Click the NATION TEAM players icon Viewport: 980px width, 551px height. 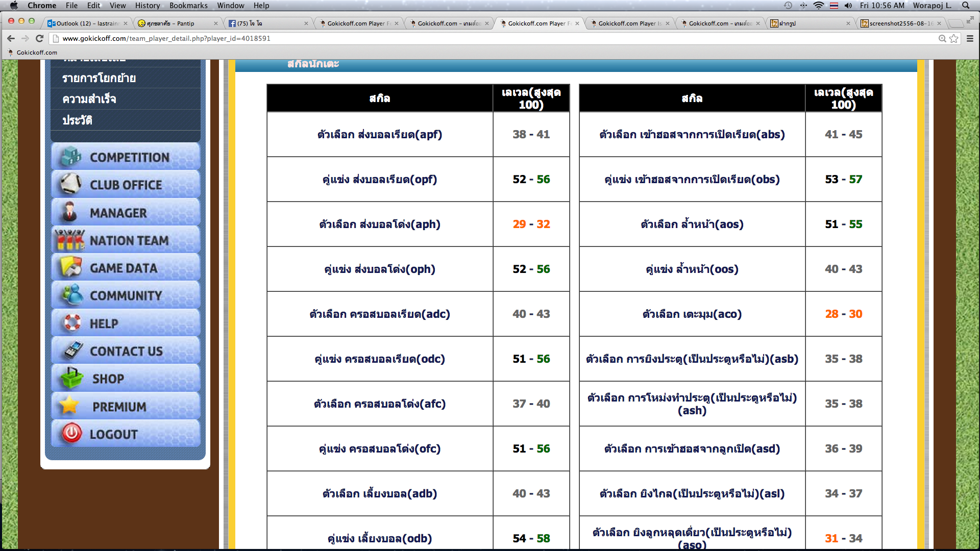point(70,240)
